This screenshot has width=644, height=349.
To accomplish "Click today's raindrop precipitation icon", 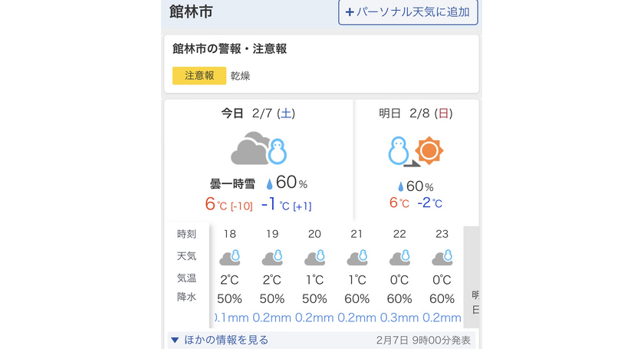I will tap(270, 184).
